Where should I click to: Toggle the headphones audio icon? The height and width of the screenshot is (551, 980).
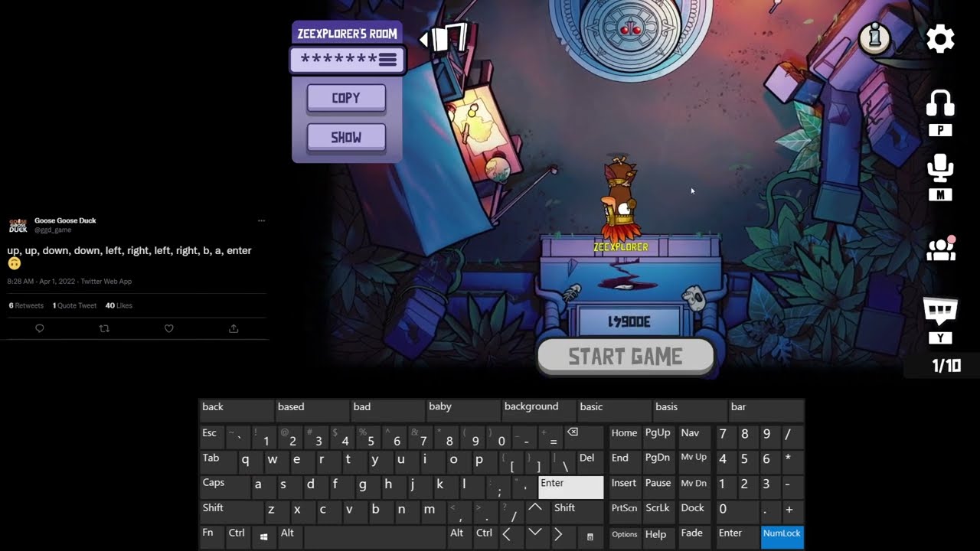point(940,103)
